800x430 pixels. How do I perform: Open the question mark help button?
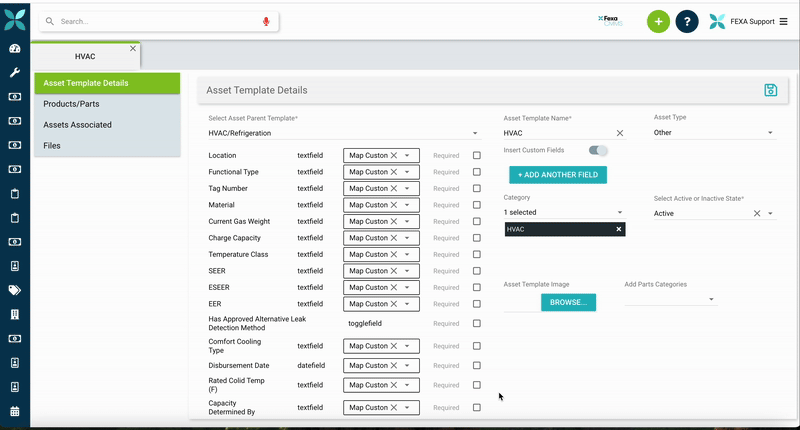687,21
